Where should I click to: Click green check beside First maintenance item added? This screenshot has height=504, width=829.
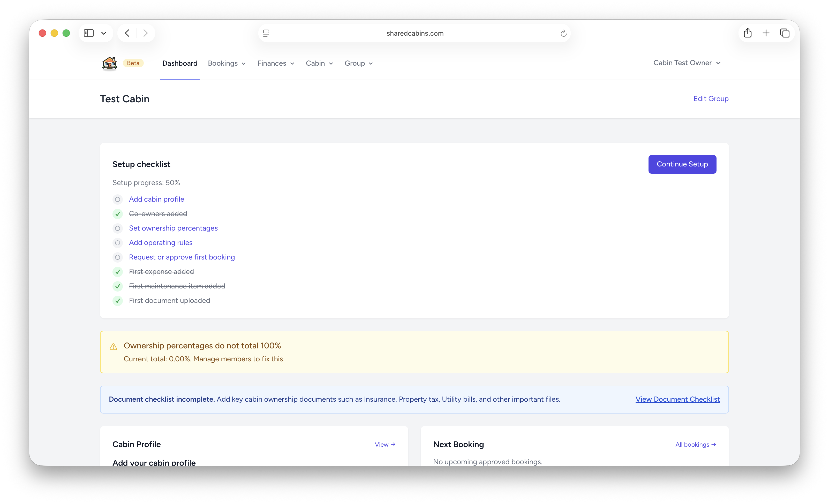click(x=117, y=286)
